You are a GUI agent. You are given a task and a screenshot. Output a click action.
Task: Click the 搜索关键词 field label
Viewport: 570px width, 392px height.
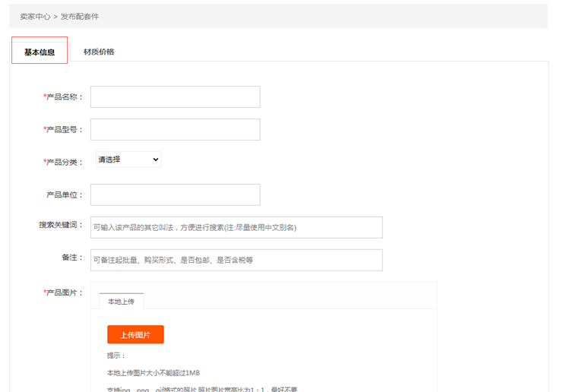click(62, 225)
